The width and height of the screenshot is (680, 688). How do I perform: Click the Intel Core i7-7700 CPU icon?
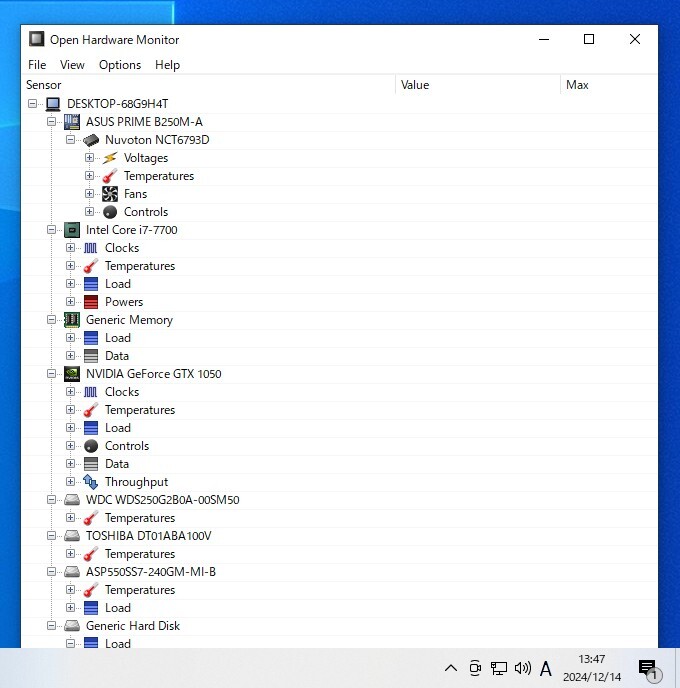(72, 230)
